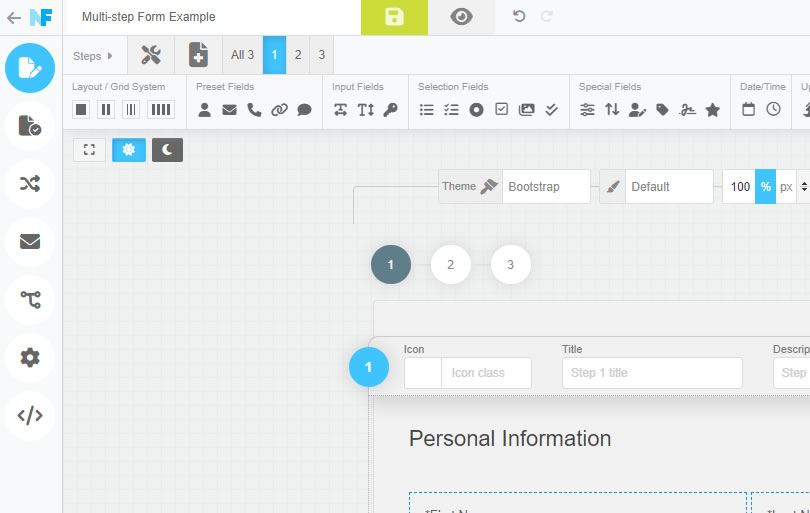This screenshot has width=810, height=513.
Task: Open the form editor sidebar icon
Action: point(30,68)
